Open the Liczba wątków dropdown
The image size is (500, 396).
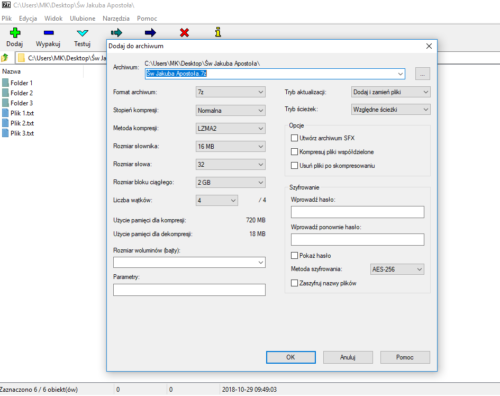click(217, 200)
